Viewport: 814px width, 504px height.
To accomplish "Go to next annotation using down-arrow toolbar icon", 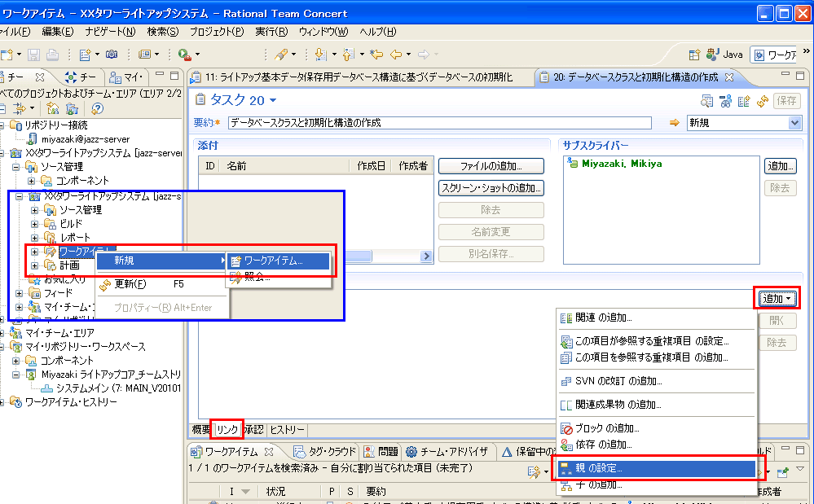I will 321,54.
